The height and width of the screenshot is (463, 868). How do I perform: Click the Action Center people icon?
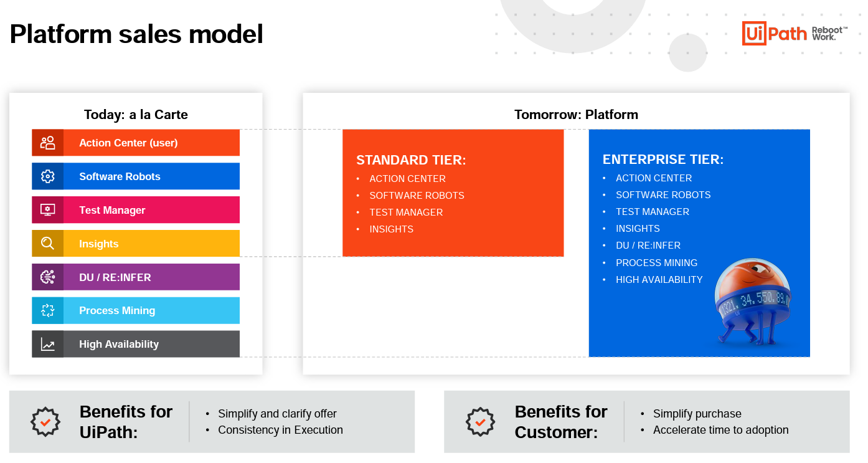click(47, 143)
